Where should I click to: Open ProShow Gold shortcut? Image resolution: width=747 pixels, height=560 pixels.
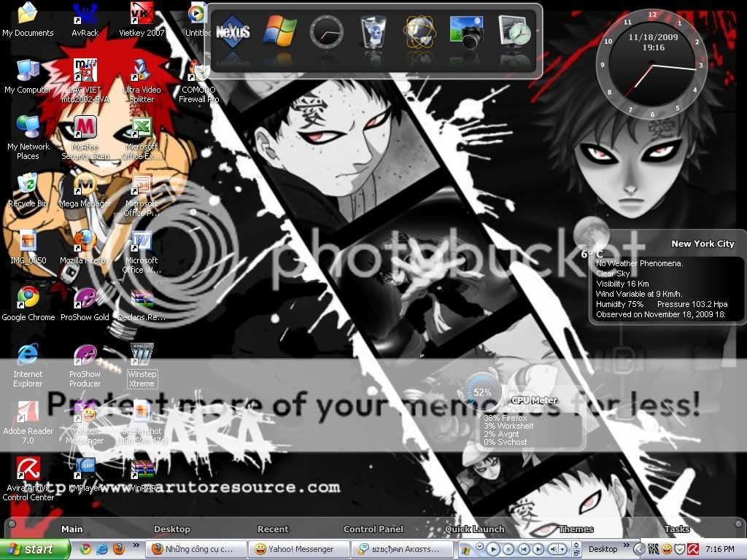click(85, 305)
